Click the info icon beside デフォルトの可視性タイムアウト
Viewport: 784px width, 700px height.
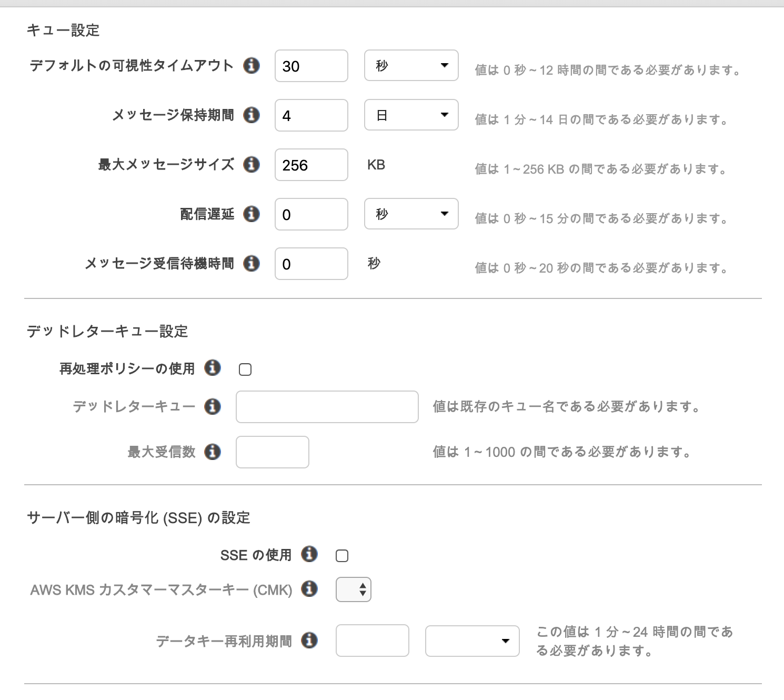pos(253,66)
